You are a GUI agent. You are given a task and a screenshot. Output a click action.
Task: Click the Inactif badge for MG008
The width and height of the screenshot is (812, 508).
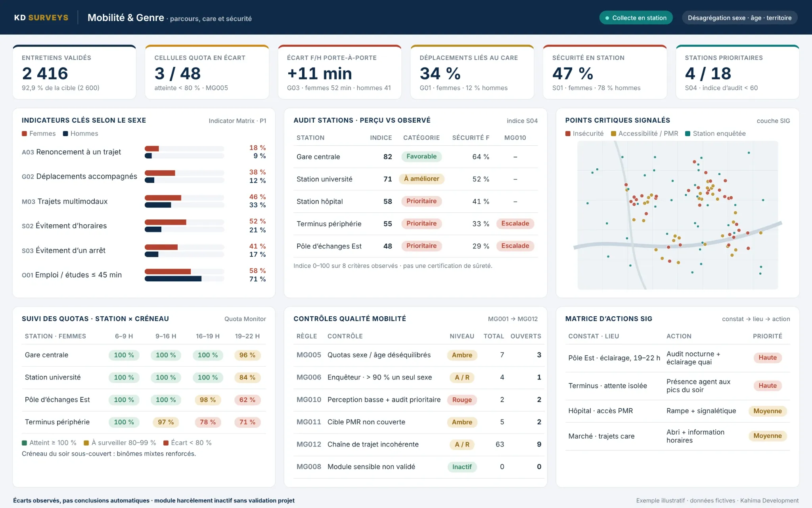coord(462,467)
